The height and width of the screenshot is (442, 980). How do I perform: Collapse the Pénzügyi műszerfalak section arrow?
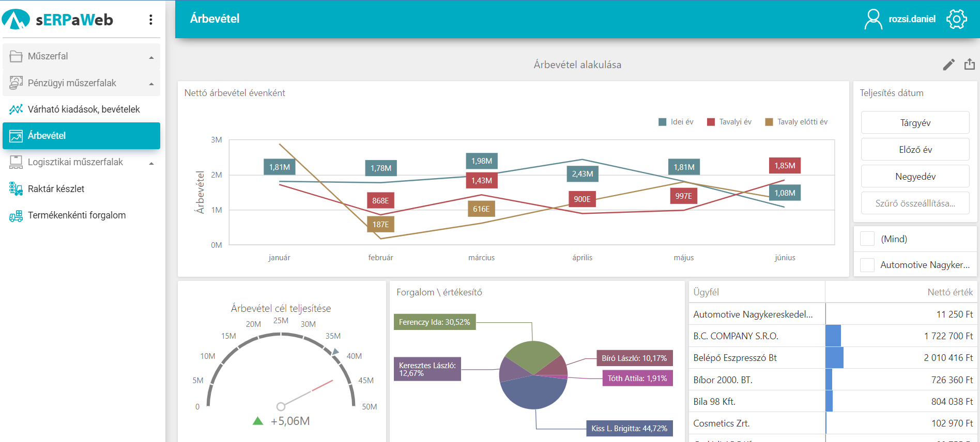151,84
